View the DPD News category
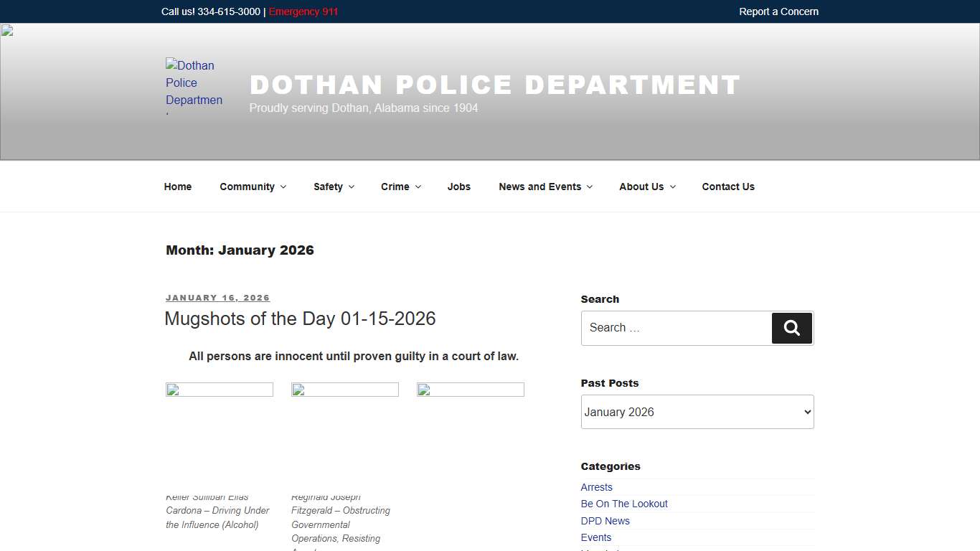Viewport: 980px width, 551px height. pyautogui.click(x=605, y=521)
